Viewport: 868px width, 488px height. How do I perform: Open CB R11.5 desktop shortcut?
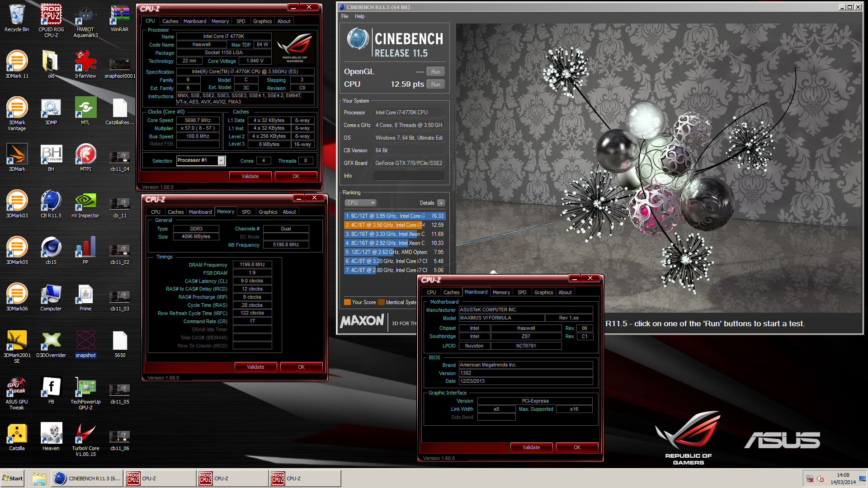pyautogui.click(x=51, y=204)
